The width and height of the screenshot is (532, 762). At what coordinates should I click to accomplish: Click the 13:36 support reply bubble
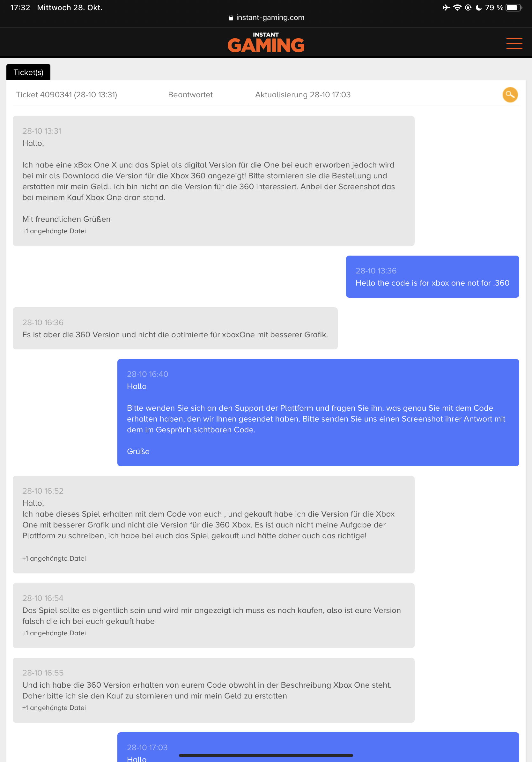(432, 277)
